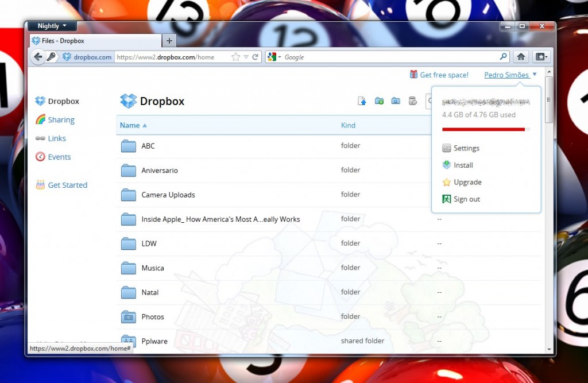This screenshot has height=383, width=588.
Task: Reload the page with refresh icon
Action: 256,57
